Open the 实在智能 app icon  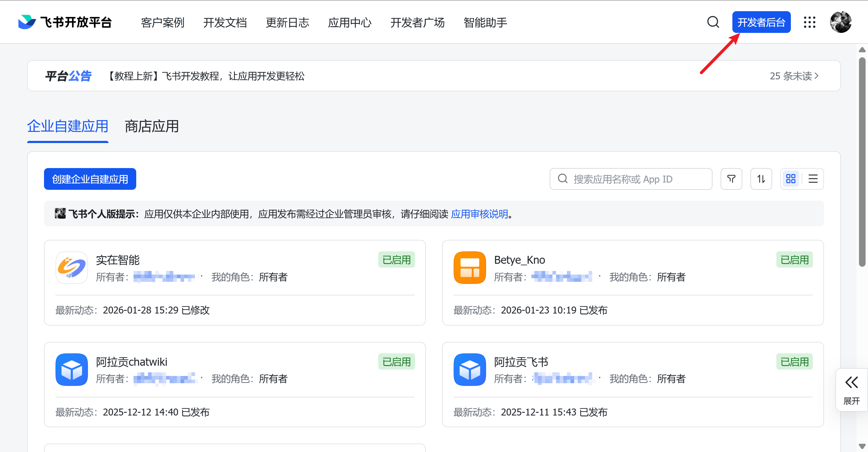71,268
